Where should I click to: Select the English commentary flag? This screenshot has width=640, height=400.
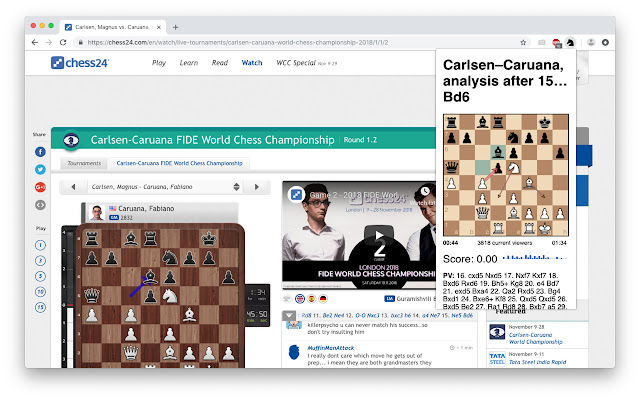(300, 299)
